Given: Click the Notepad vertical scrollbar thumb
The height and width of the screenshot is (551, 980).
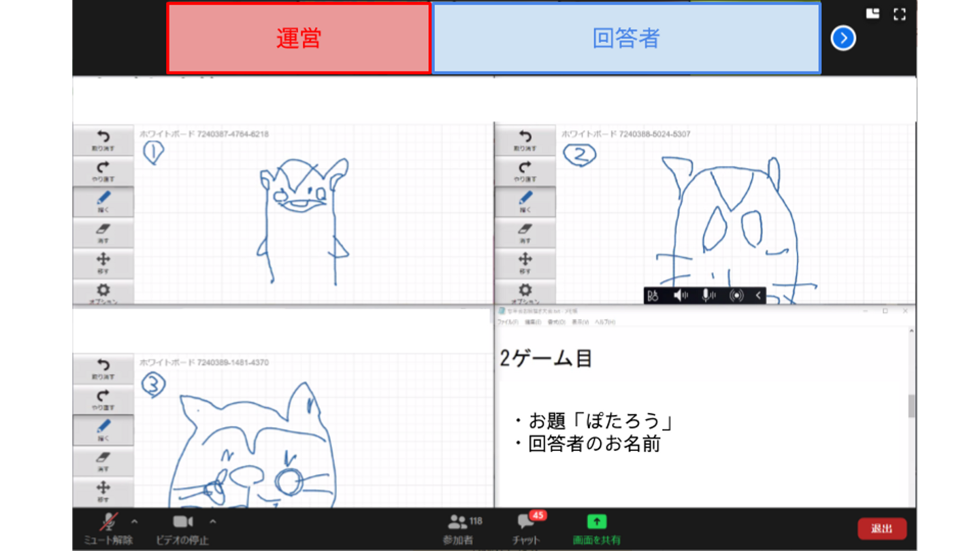Looking at the screenshot, I should point(911,405).
